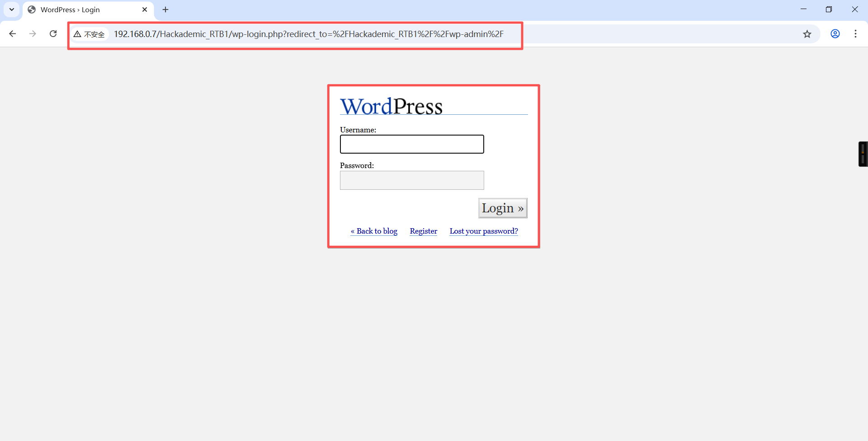
Task: Select the WordPress › Login tab
Action: click(x=88, y=10)
